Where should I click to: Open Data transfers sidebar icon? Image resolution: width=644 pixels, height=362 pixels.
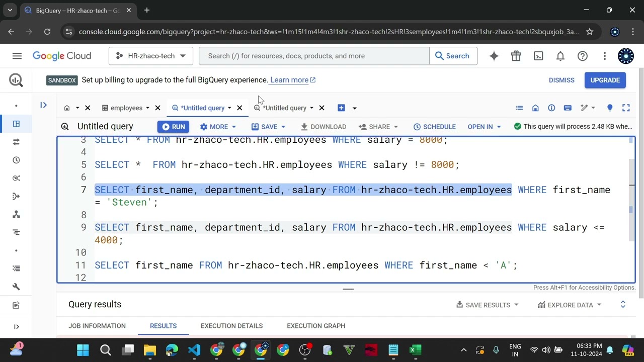pyautogui.click(x=16, y=142)
